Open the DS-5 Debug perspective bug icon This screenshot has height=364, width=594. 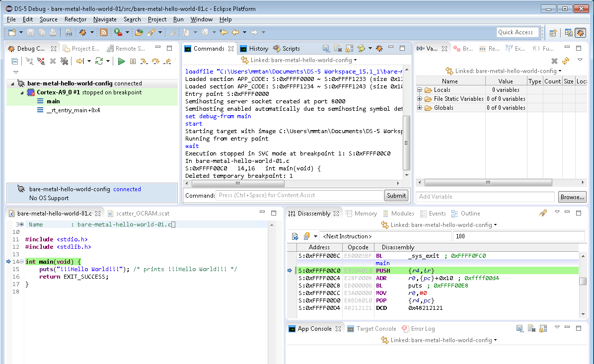[x=580, y=33]
